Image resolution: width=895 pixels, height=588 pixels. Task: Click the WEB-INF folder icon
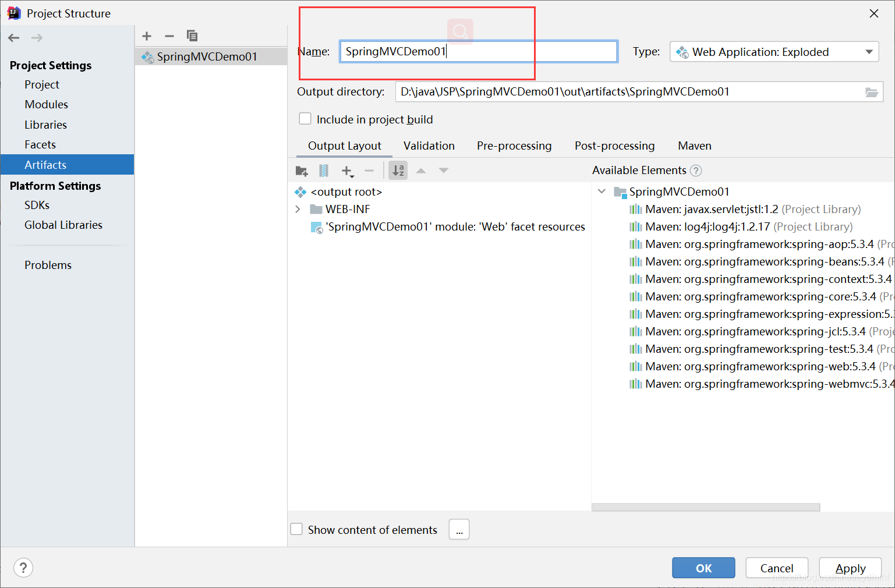click(x=316, y=209)
